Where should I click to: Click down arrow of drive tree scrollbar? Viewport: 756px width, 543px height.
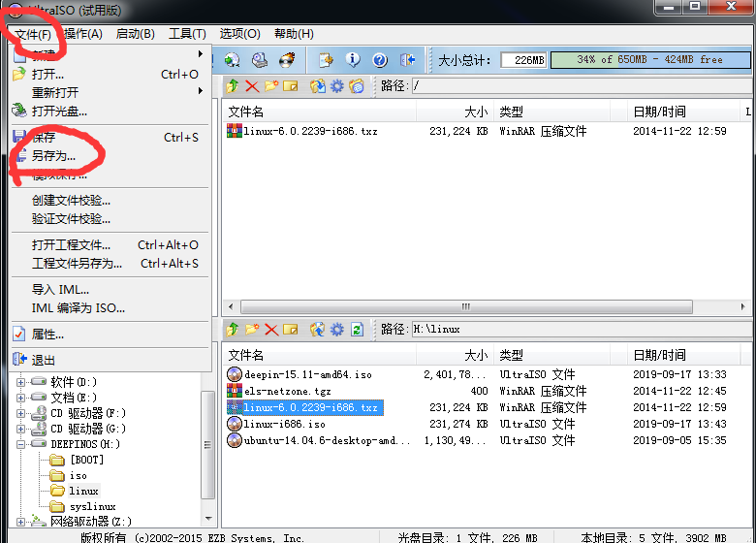208,519
